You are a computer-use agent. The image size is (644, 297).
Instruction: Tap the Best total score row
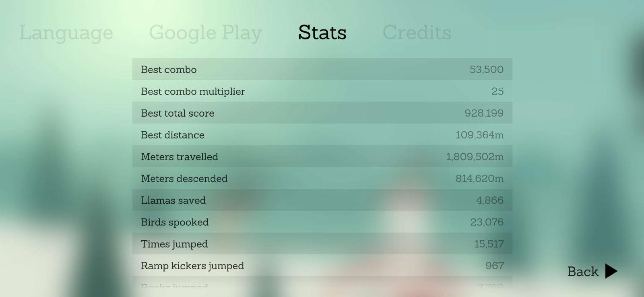point(322,113)
